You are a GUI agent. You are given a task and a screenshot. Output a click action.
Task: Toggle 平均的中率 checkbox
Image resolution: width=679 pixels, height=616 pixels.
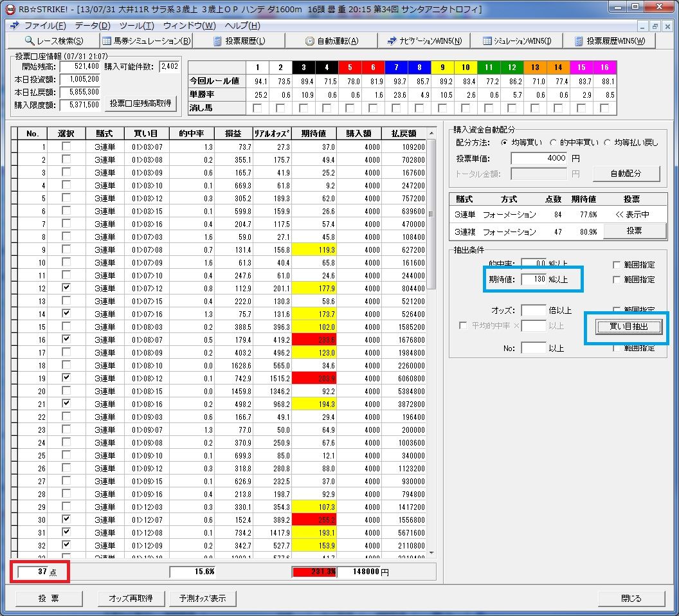click(463, 325)
